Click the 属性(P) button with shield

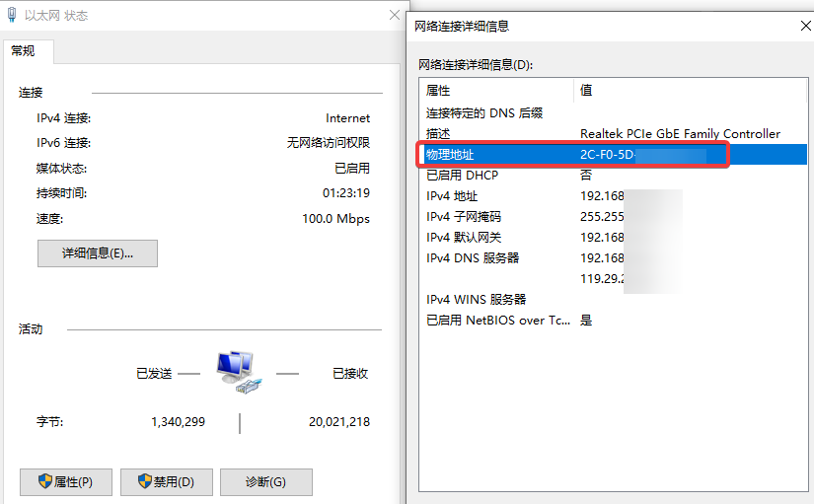pos(66,482)
